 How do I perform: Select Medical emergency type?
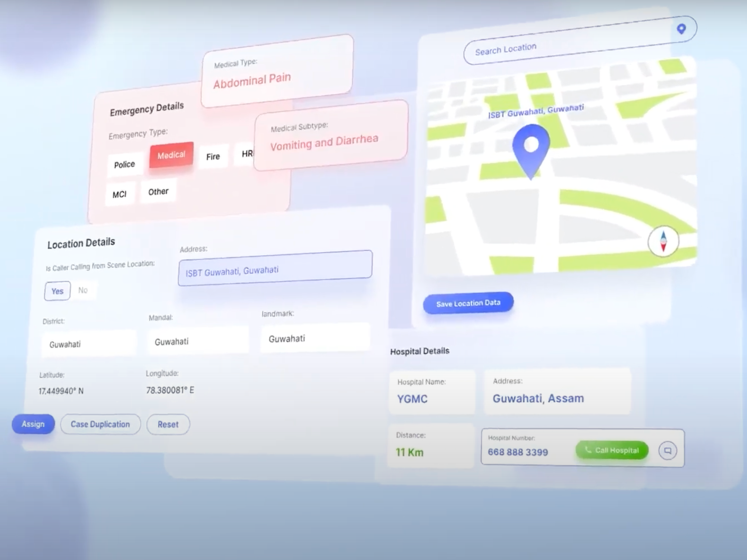(x=171, y=155)
